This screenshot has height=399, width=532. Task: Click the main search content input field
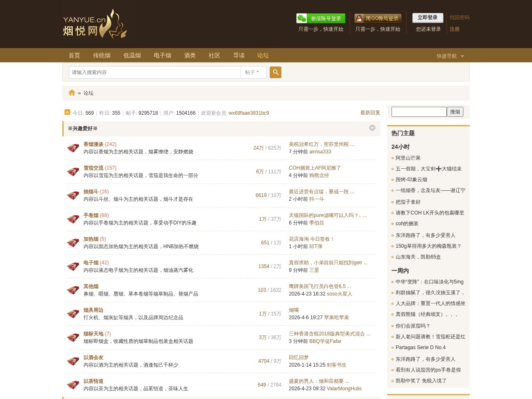click(155, 72)
